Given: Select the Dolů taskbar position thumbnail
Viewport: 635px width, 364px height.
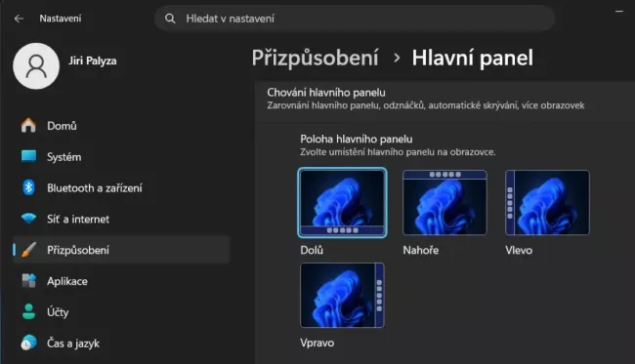Looking at the screenshot, I should tap(342, 203).
